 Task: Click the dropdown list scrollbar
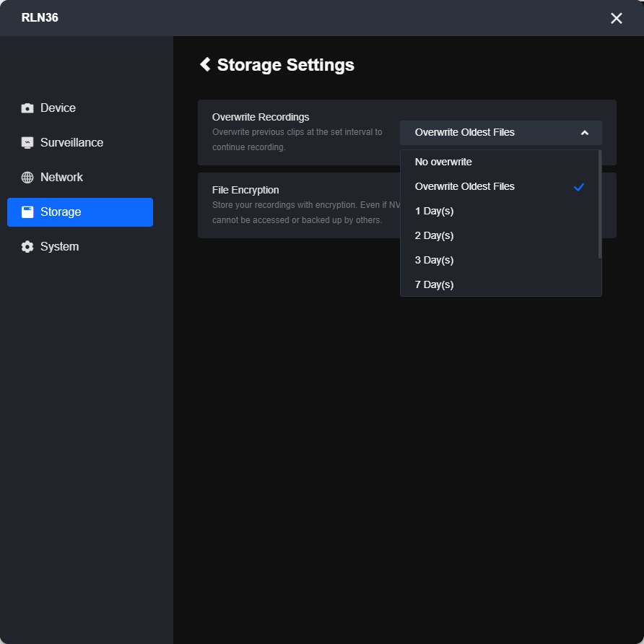tap(600, 204)
